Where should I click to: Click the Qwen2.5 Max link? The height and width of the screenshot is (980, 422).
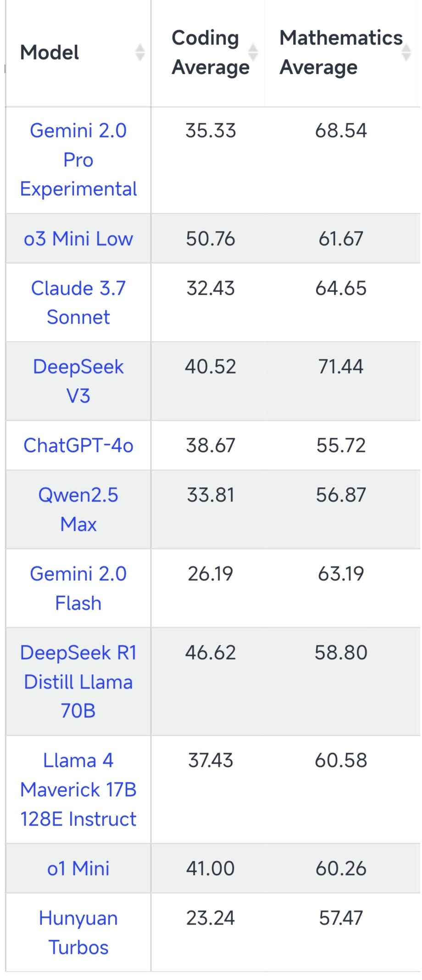pos(78,509)
